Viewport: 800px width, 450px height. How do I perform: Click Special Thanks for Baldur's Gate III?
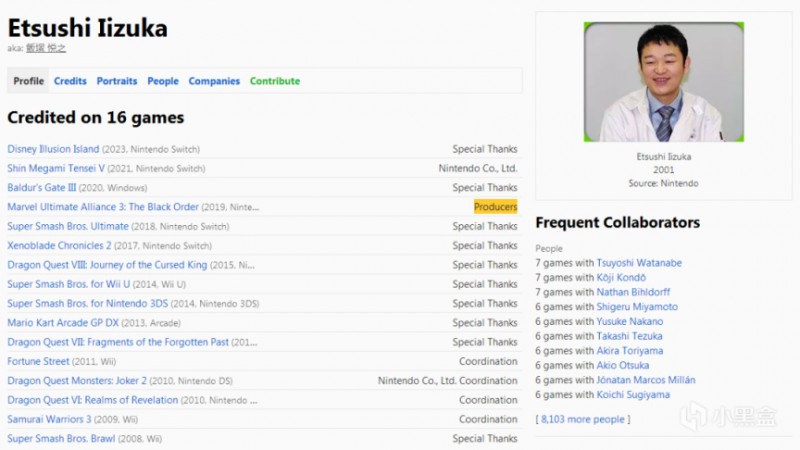pos(485,188)
